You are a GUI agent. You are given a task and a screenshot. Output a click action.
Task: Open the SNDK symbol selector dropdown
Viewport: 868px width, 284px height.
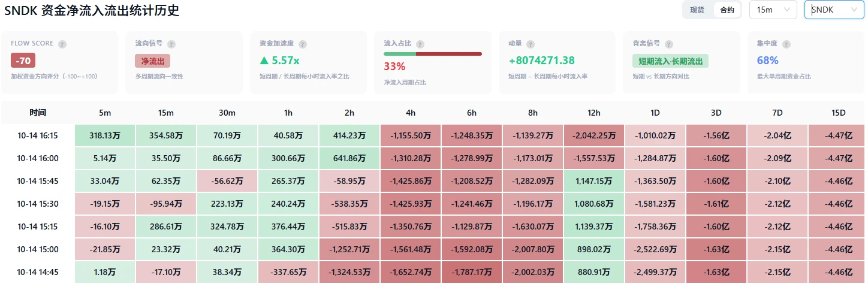(834, 10)
